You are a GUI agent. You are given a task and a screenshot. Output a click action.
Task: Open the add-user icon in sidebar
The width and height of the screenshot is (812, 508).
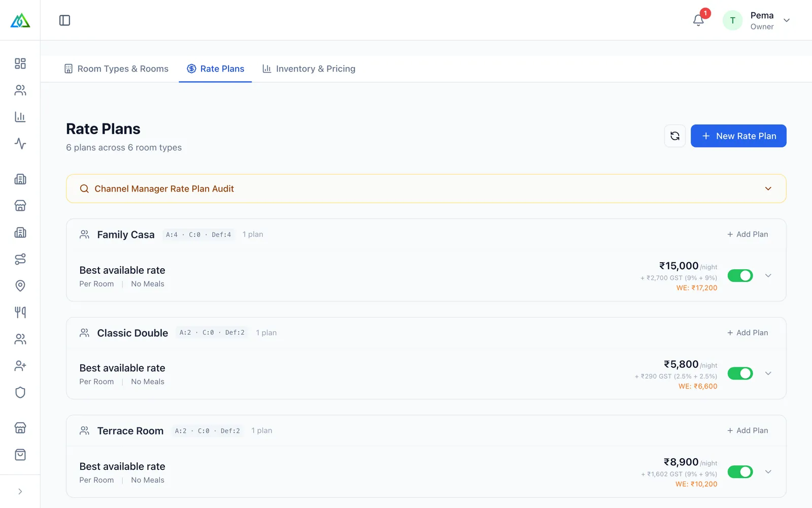click(20, 366)
